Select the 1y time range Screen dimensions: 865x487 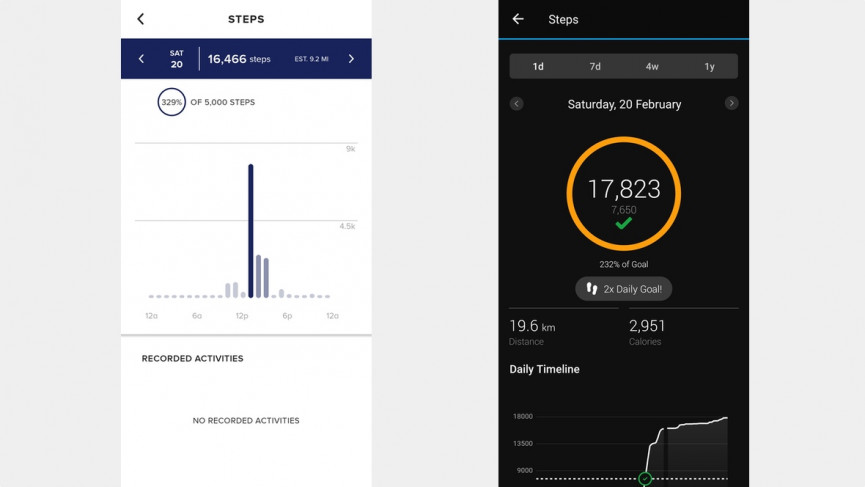(x=709, y=67)
